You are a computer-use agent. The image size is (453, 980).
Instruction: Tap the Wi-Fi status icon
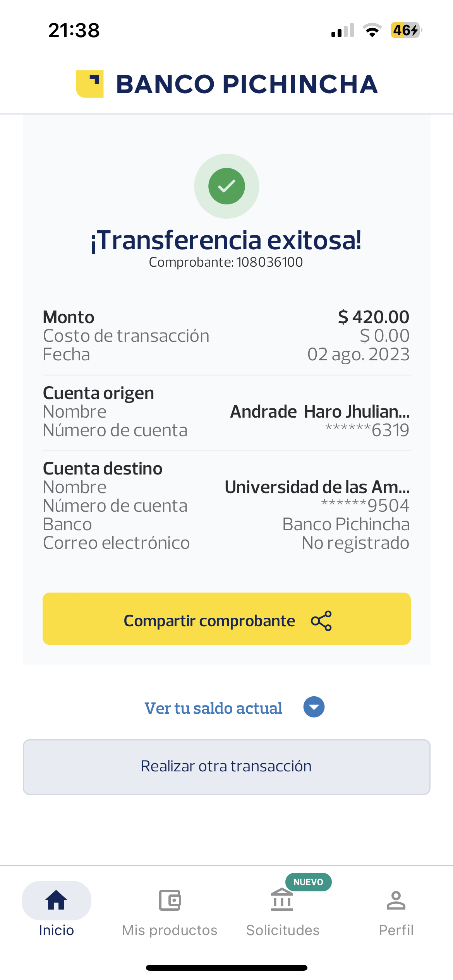pyautogui.click(x=372, y=30)
